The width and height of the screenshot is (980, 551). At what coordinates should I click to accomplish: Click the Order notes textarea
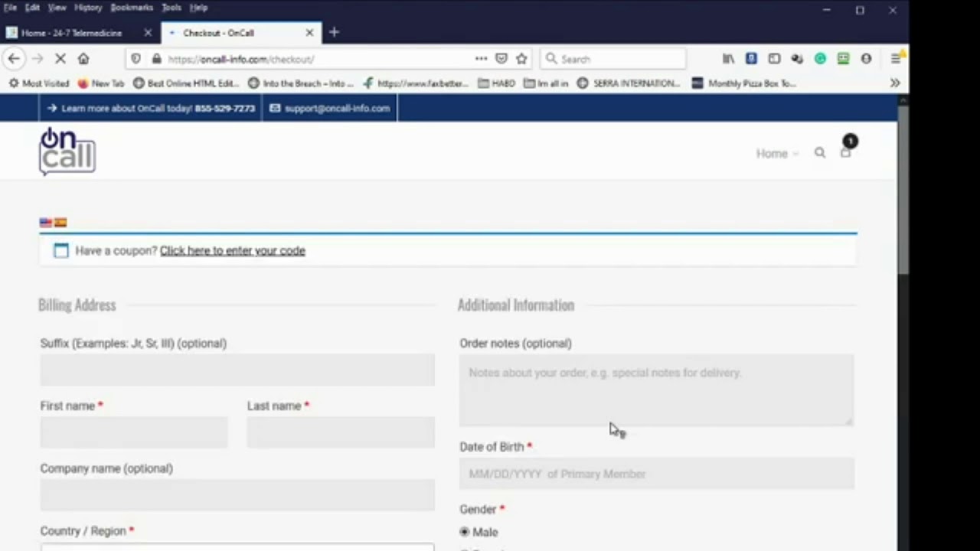(656, 390)
